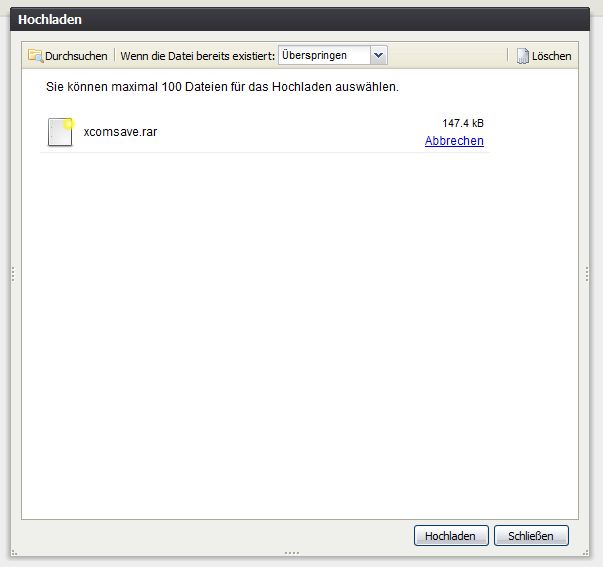Open the Überspringen dropdown arrow

coord(379,56)
